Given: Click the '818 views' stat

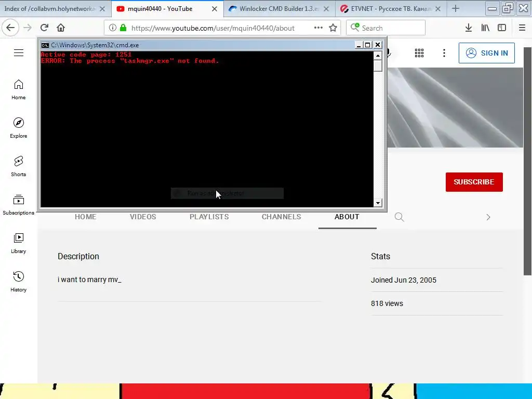Looking at the screenshot, I should tap(387, 303).
